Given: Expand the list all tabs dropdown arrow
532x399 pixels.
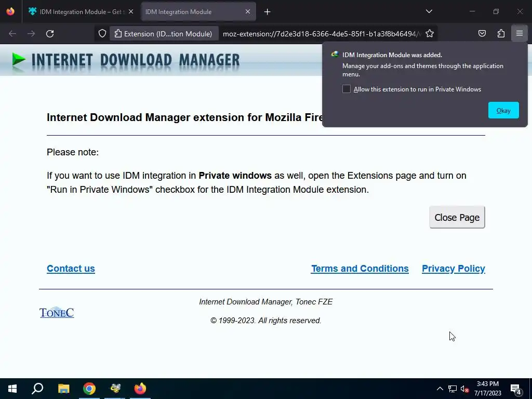Looking at the screenshot, I should pyautogui.click(x=429, y=11).
